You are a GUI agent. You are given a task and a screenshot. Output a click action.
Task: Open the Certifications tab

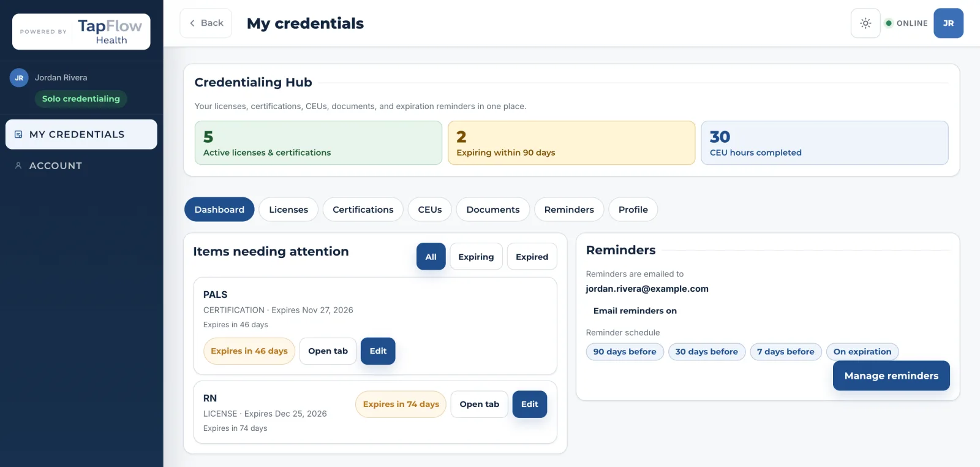363,210
